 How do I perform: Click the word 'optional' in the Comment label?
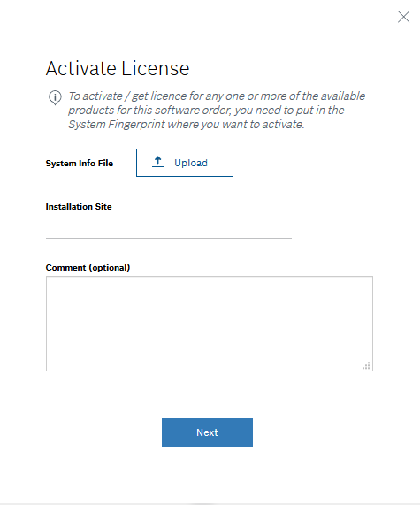(x=110, y=268)
